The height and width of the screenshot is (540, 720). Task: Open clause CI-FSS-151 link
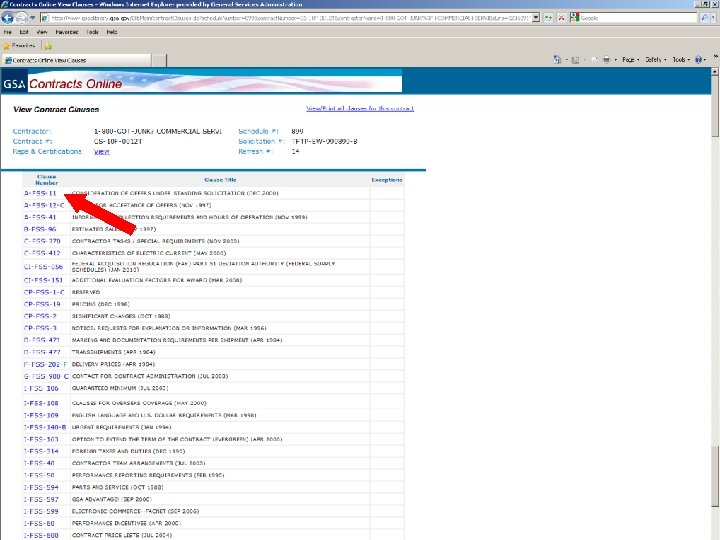(44, 280)
